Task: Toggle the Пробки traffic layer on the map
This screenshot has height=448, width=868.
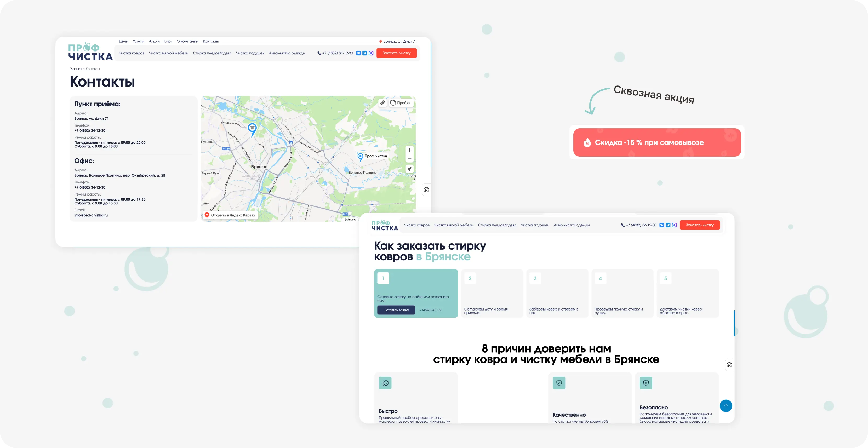Action: [x=401, y=103]
